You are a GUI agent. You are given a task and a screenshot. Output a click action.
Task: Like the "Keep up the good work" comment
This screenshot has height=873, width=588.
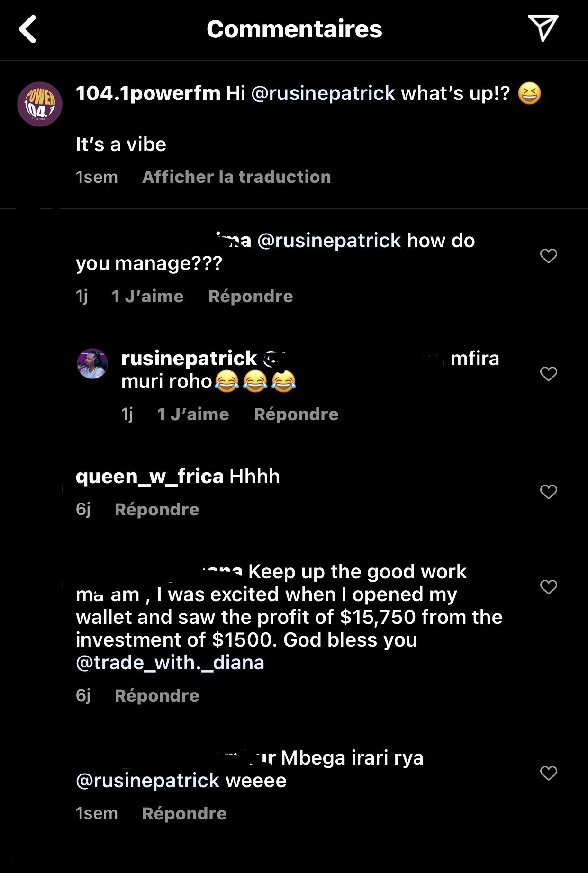pos(548,587)
